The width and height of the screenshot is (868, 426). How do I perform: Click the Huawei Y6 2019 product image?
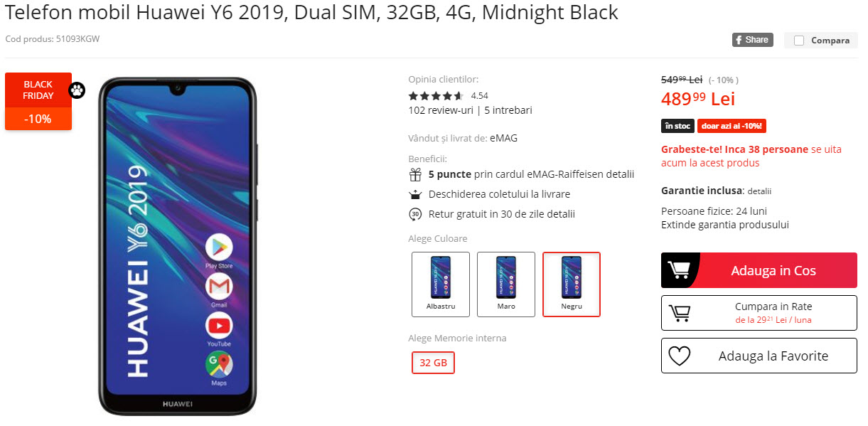click(x=177, y=245)
